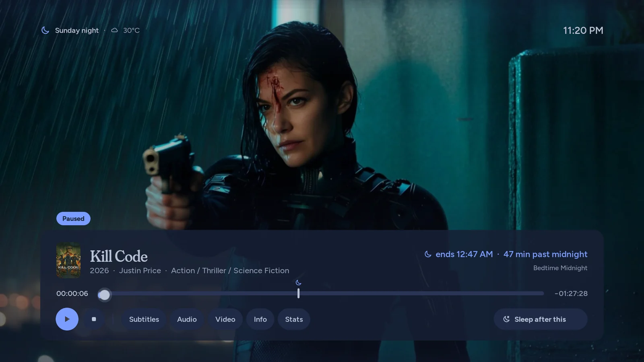
Task: Click the 'ends 12:47 AM' text
Action: point(464,254)
